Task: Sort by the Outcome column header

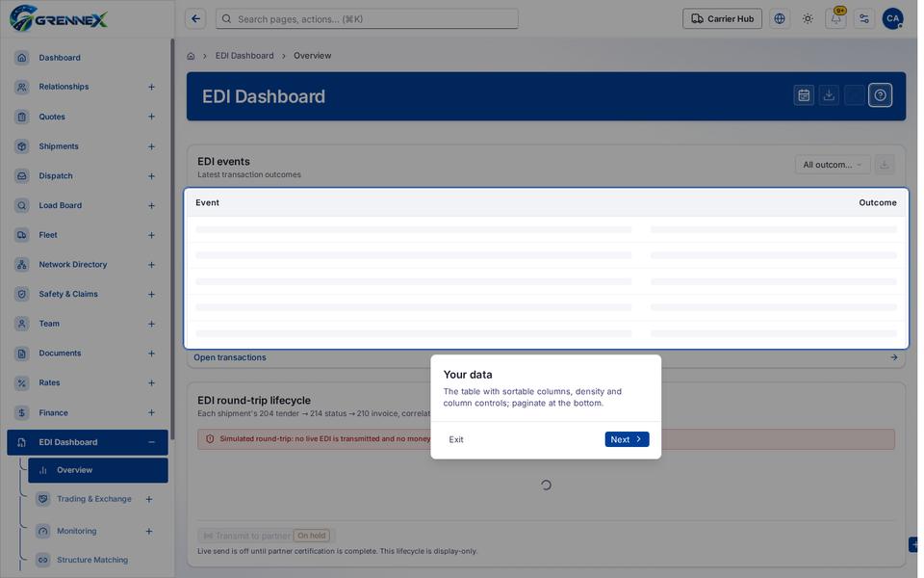Action: coord(878,202)
